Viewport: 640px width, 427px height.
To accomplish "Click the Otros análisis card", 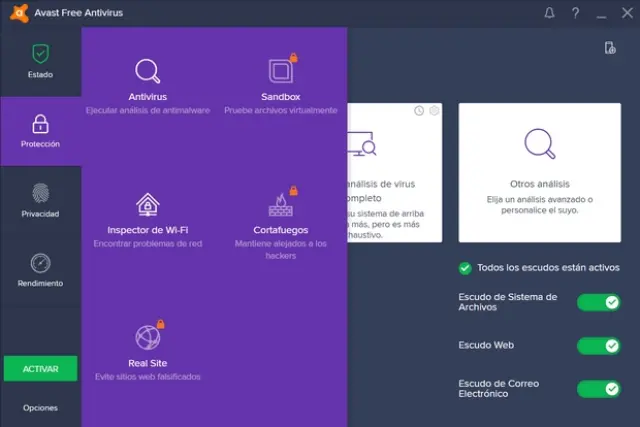I will point(538,172).
